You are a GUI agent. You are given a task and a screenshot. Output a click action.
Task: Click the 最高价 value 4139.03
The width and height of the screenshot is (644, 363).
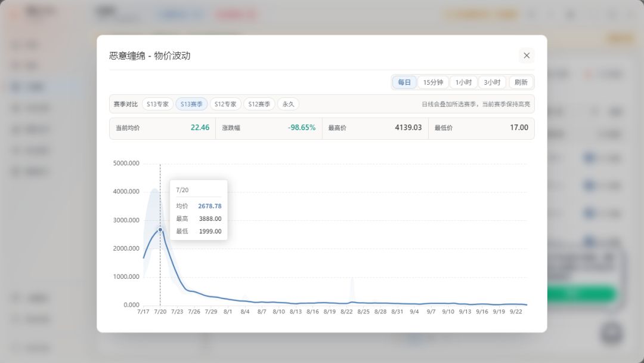pos(408,127)
